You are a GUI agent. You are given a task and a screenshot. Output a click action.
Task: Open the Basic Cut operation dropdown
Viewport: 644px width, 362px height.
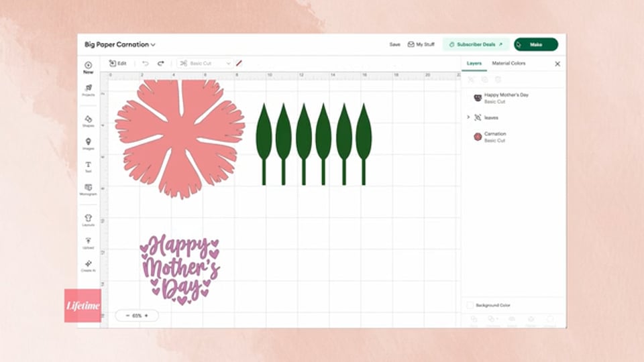(205, 63)
